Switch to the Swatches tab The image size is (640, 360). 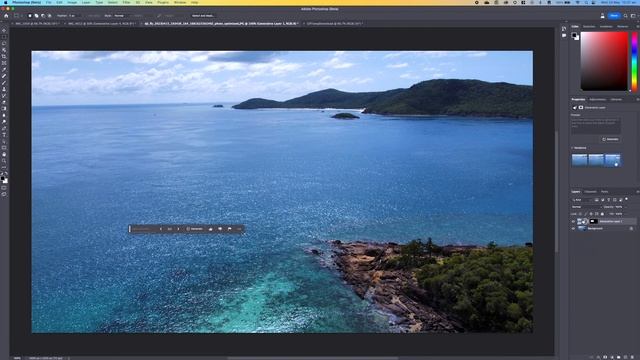click(589, 27)
